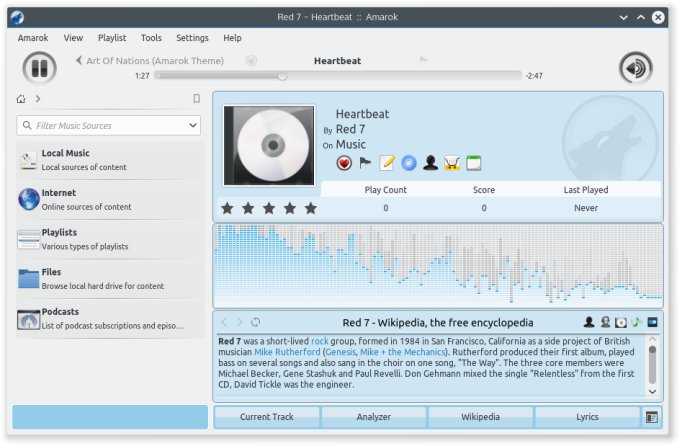Pause playback with the big pause button
Screen dimensions: 680x446
(39, 68)
